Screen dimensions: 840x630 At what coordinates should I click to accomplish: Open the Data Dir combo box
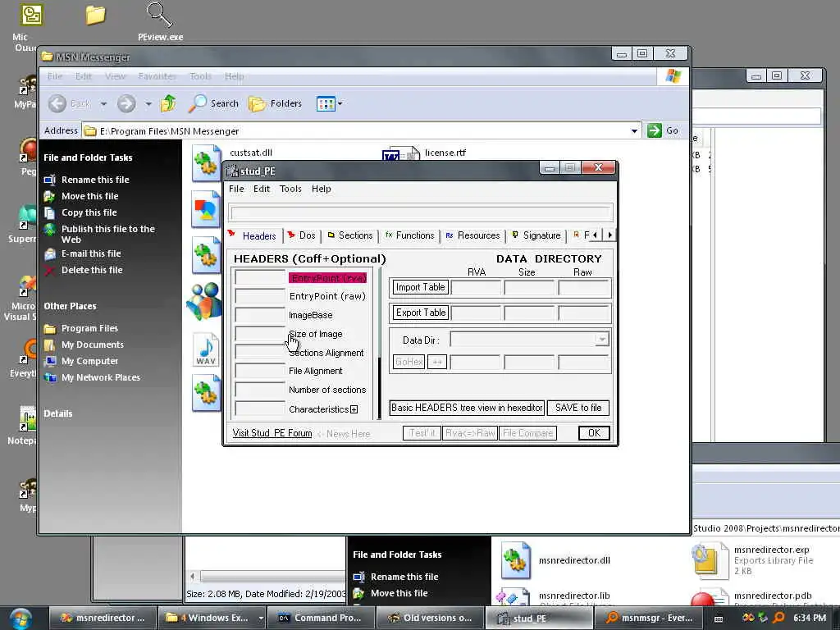(529, 340)
